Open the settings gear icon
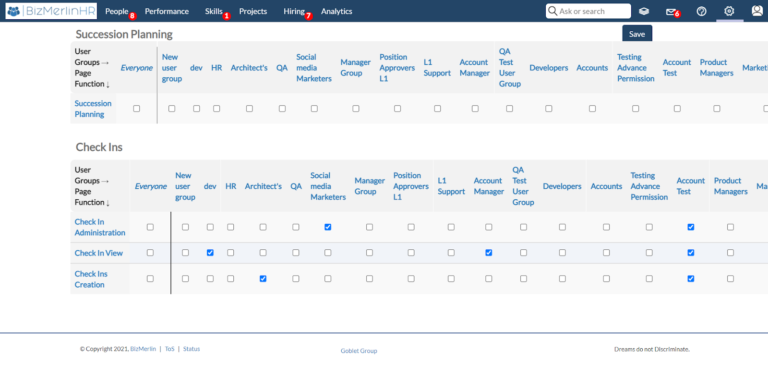 coord(729,11)
